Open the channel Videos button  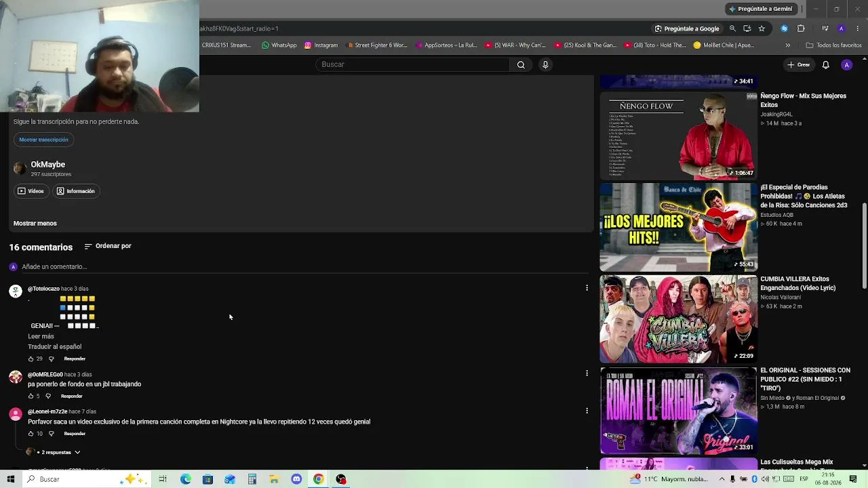point(31,191)
